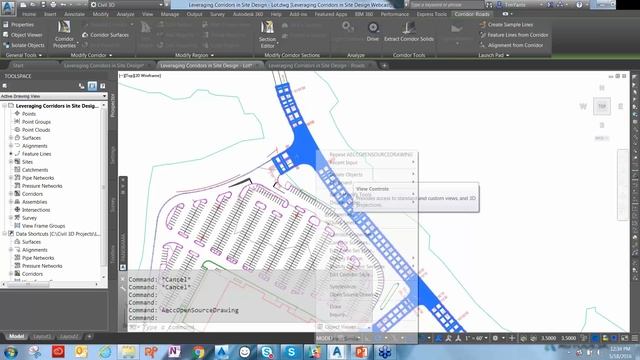Open the Survey ribbon tab
Image resolution: width=640 pixels, height=360 pixels.
pyautogui.click(x=218, y=14)
